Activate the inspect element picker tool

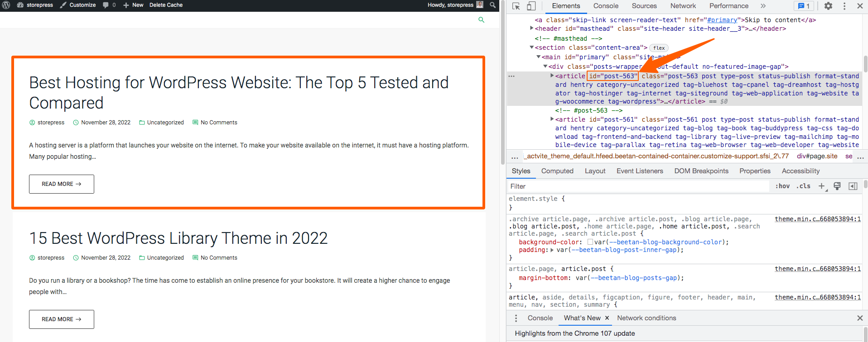tap(516, 6)
